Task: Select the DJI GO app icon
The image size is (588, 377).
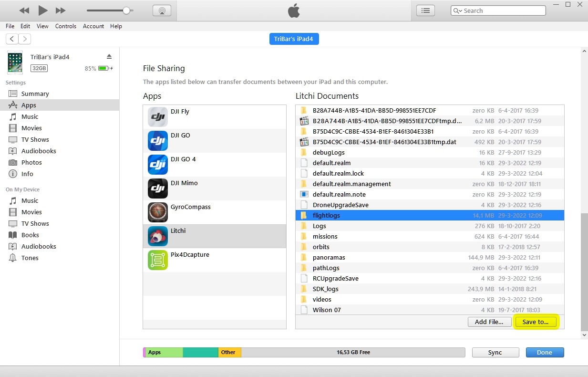Action: (x=157, y=141)
